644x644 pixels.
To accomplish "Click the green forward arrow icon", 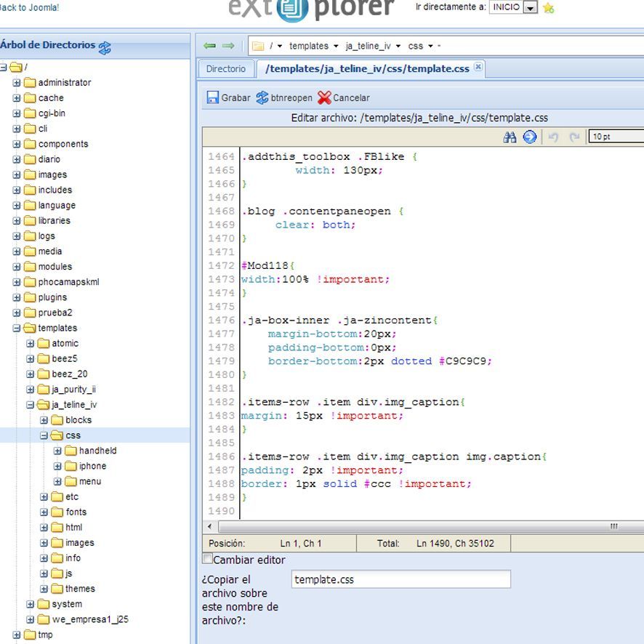I will pyautogui.click(x=228, y=46).
